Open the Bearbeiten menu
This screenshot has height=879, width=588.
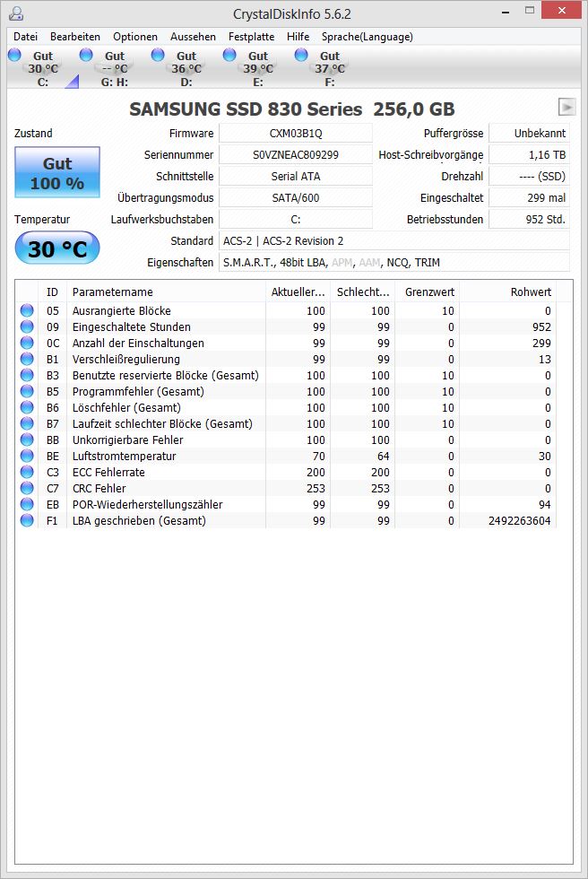tap(75, 37)
